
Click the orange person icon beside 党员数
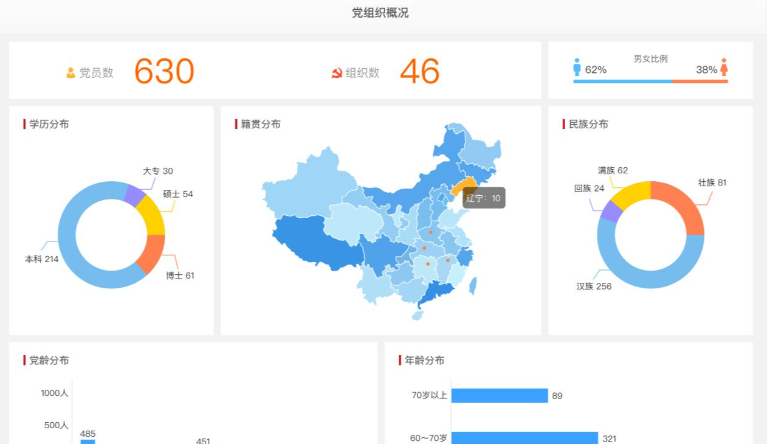click(x=71, y=72)
